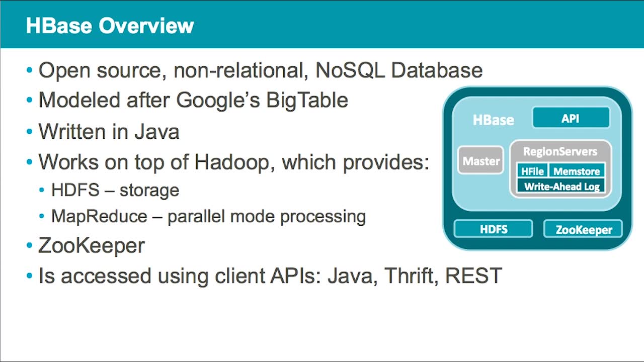The height and width of the screenshot is (362, 644).
Task: Click the API box in the diagram
Action: click(571, 118)
